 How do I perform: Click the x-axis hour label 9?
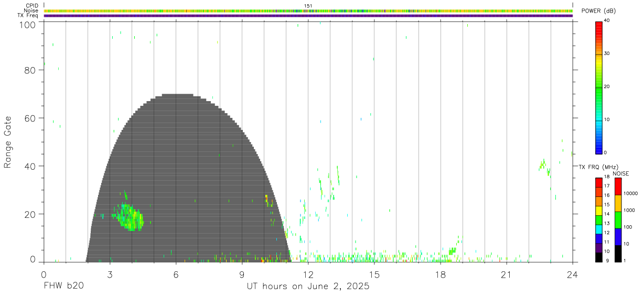[242, 274]
